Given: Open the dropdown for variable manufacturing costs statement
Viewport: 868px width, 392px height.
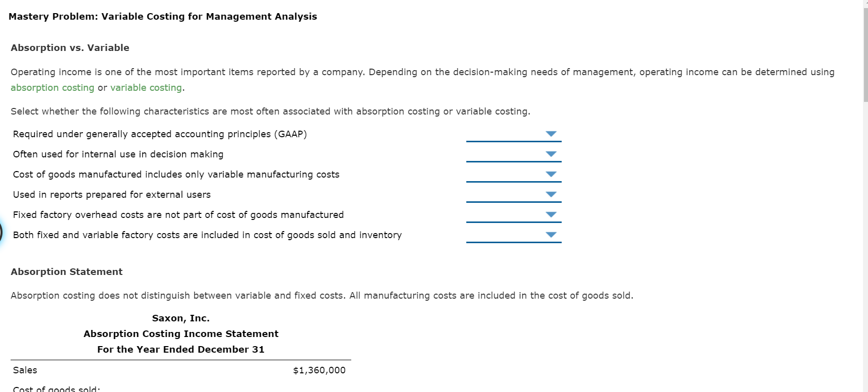Looking at the screenshot, I should pyautogui.click(x=552, y=175).
